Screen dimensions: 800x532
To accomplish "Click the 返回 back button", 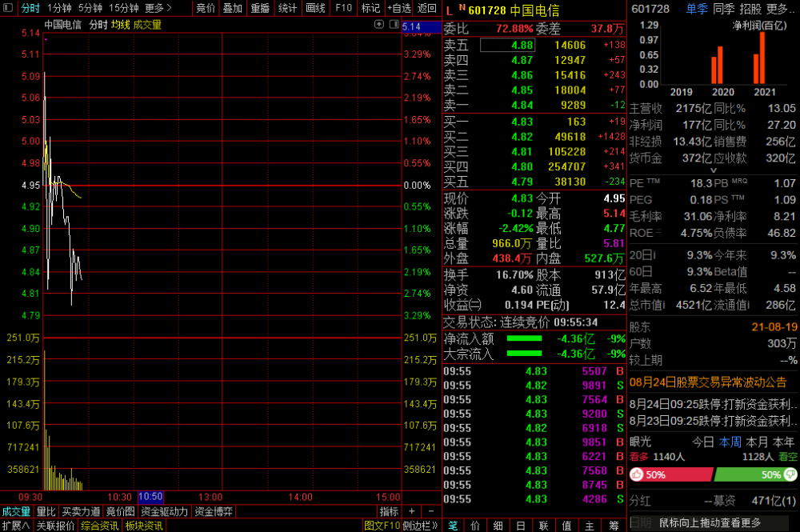I will click(426, 8).
